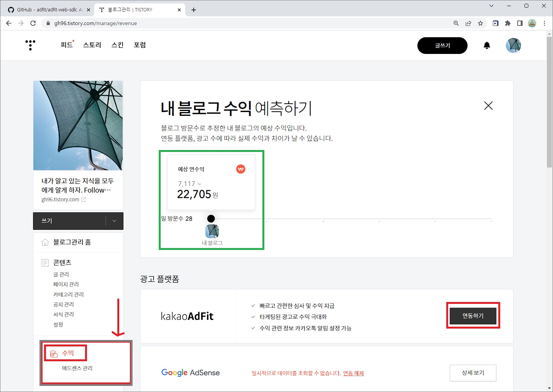
Task: Open the 포럼 menu
Action: [x=140, y=45]
